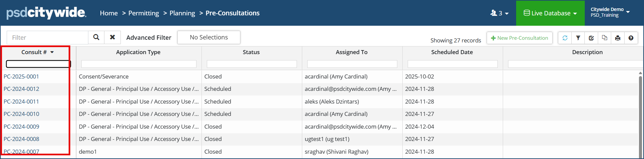Click the funnel filter toolbar icon
This screenshot has width=644, height=159.
pos(578,38)
